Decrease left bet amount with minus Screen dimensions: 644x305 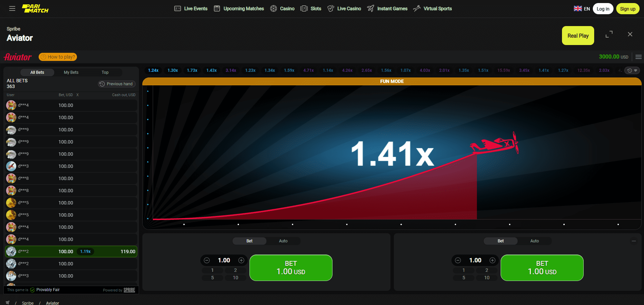click(207, 260)
